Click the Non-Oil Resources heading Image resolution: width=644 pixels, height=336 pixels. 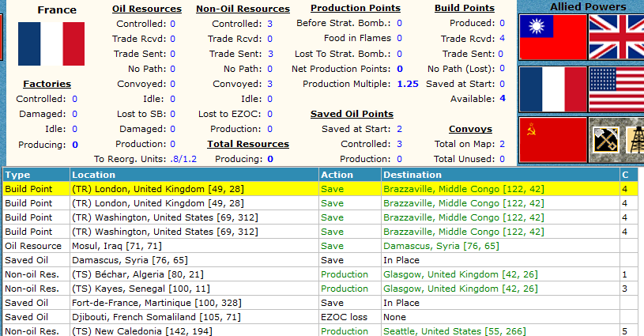click(243, 9)
